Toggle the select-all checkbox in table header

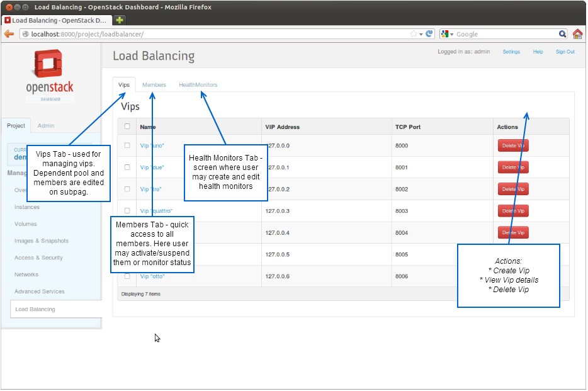(127, 127)
